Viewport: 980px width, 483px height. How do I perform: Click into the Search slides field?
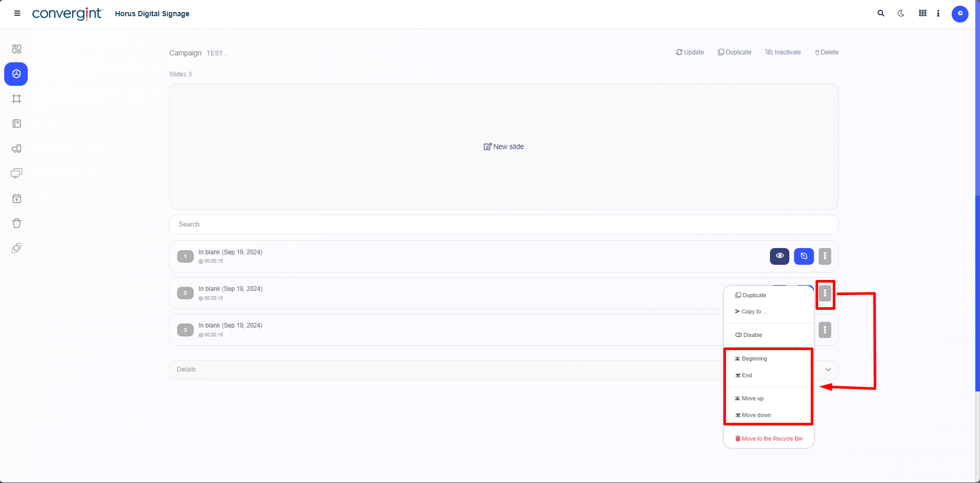click(503, 224)
